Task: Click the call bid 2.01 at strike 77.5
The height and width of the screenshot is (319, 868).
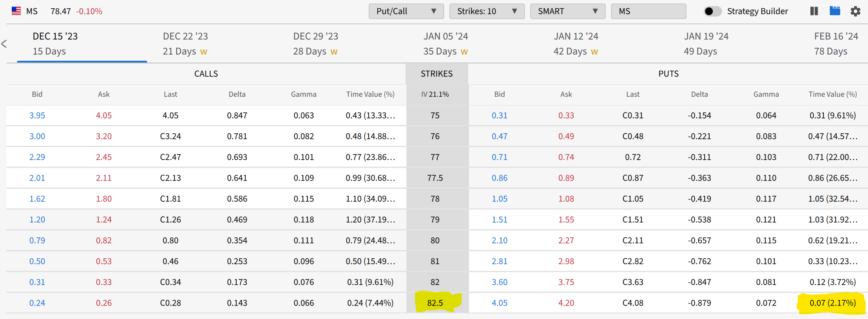Action: 37,178
